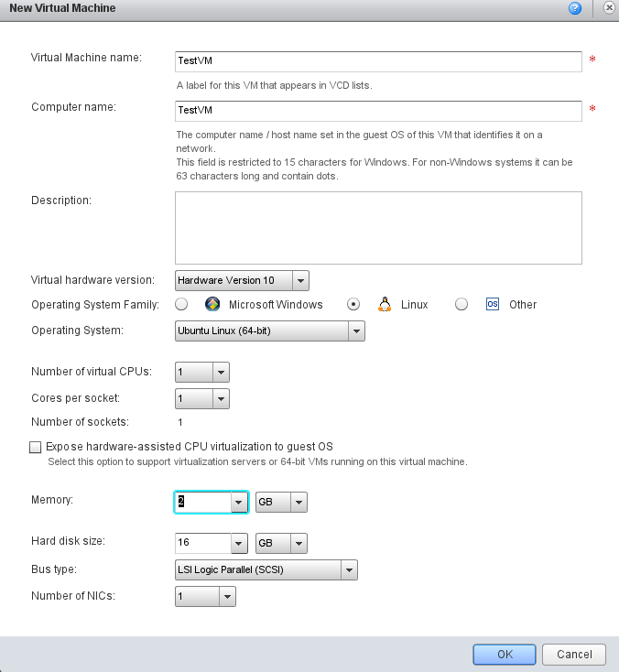Open the Bus type dropdown
619x672 pixels.
point(348,570)
